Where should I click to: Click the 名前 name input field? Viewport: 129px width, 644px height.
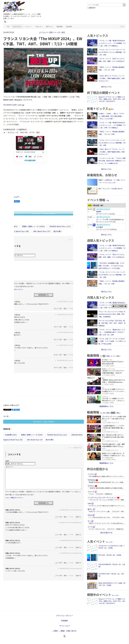(20, 464)
